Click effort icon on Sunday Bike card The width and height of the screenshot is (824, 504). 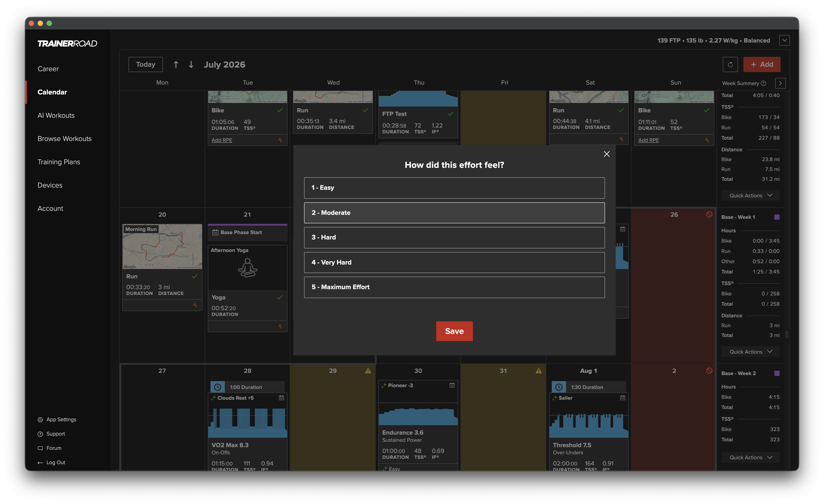[707, 140]
